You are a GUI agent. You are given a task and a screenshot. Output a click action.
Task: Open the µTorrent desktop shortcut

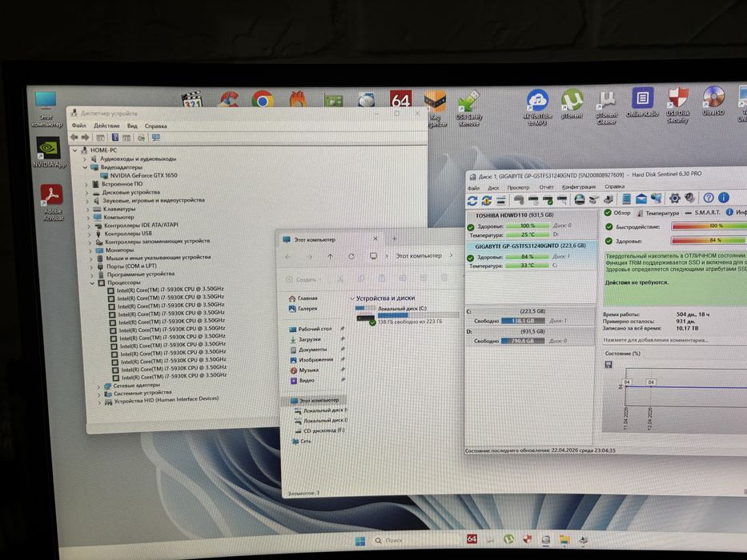point(572,104)
